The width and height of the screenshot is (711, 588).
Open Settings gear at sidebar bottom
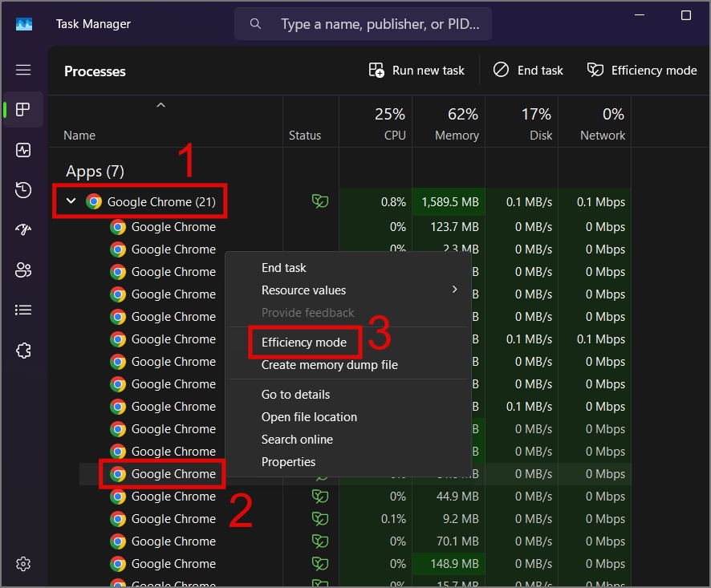[23, 563]
